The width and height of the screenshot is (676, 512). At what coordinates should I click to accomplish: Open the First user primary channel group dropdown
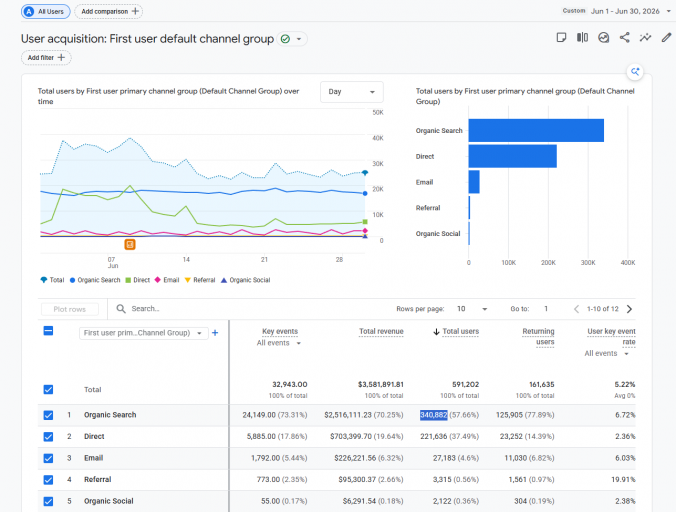tap(144, 333)
